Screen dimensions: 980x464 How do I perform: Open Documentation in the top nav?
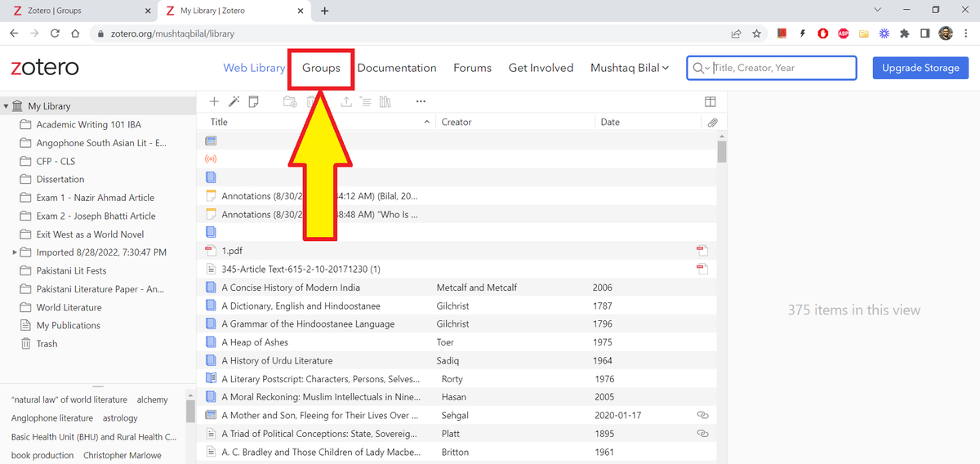click(x=397, y=68)
